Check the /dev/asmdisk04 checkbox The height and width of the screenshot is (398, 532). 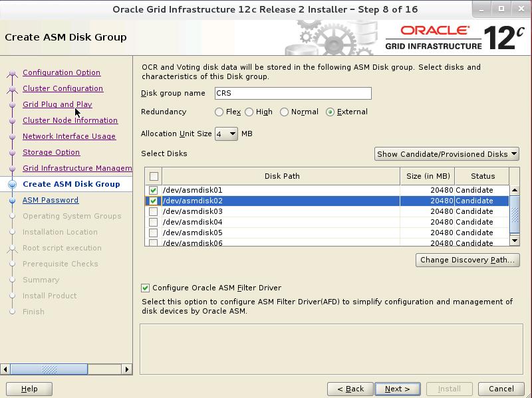[154, 222]
